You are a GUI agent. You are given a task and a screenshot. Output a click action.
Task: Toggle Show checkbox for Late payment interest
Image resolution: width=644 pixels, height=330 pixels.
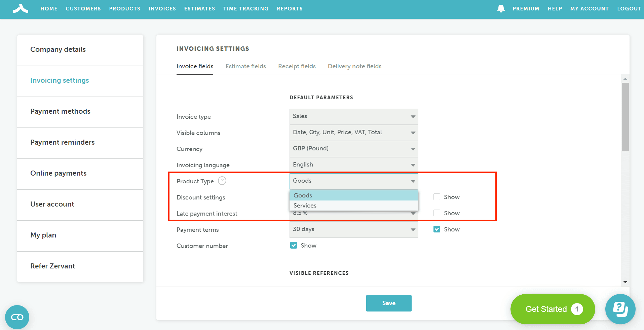click(437, 213)
